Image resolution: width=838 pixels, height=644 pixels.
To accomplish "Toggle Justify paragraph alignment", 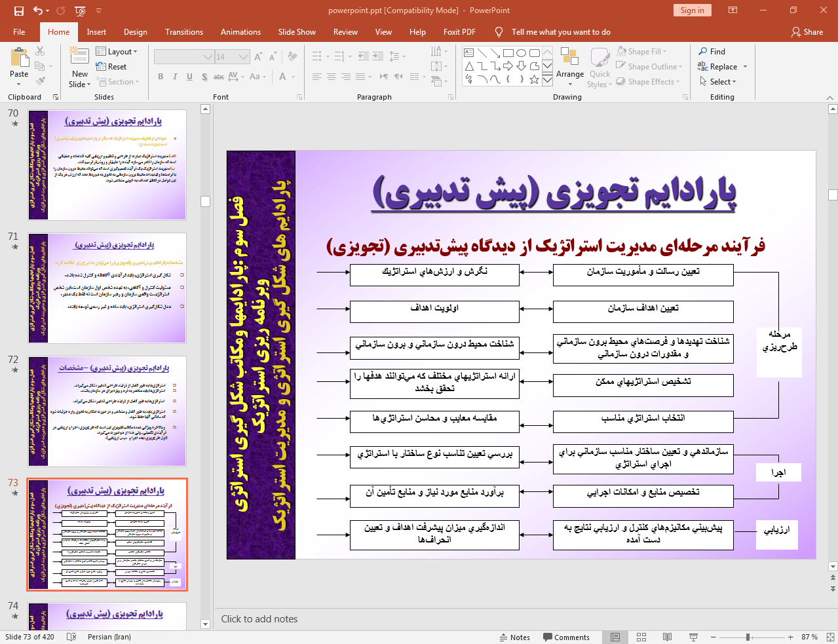I will (x=360, y=77).
